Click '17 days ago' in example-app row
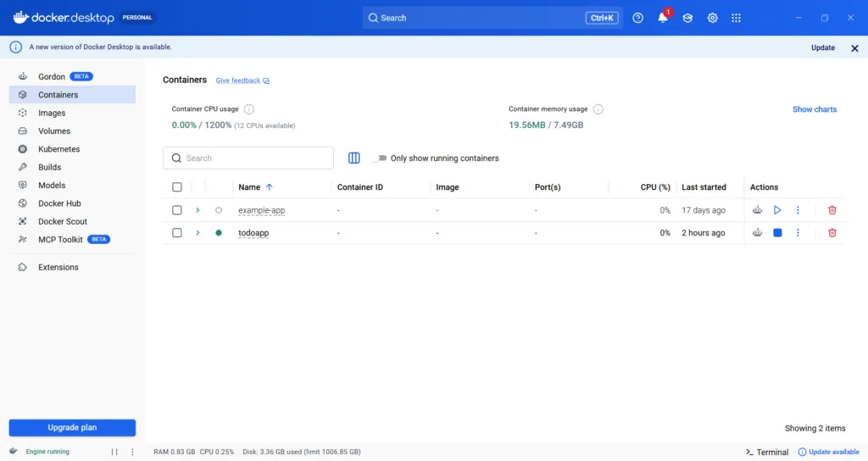Viewport: 868px width, 461px height. point(703,210)
